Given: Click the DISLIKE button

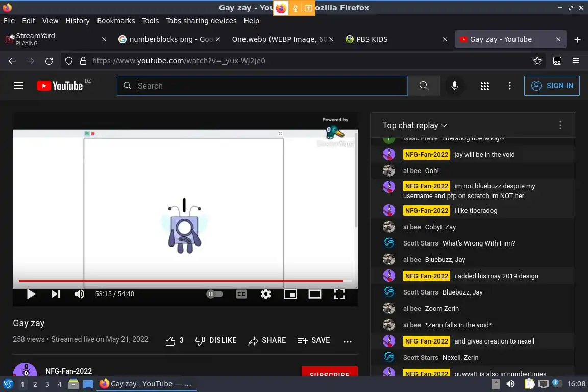Looking at the screenshot, I should (216, 340).
